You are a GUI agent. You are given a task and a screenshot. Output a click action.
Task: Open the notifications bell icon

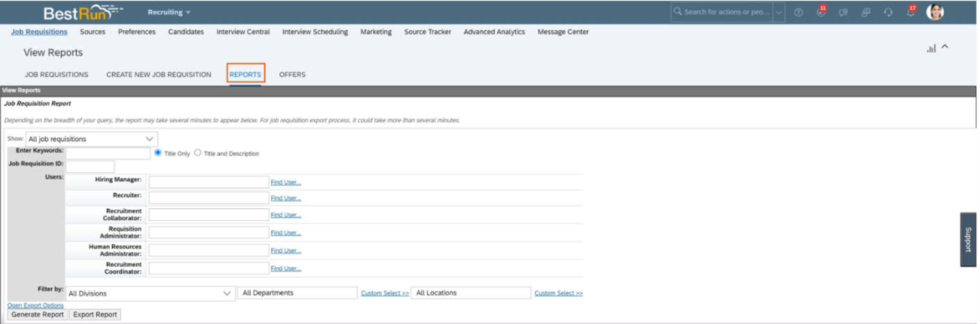(x=910, y=12)
